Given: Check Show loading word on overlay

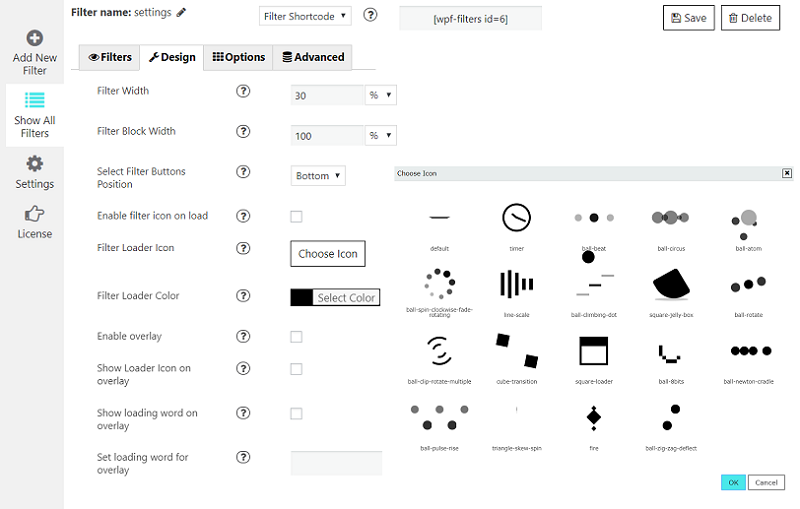Looking at the screenshot, I should [x=296, y=414].
